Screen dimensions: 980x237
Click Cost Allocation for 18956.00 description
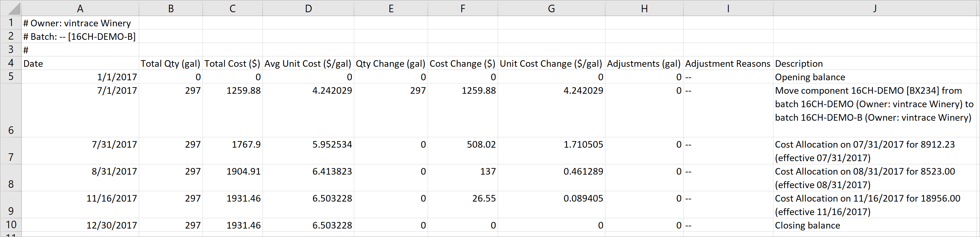(x=875, y=205)
